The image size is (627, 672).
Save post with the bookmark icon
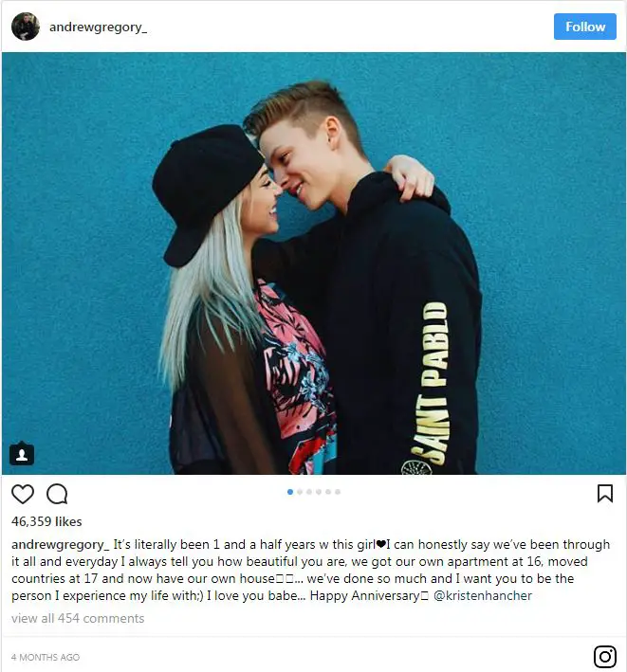[x=605, y=493]
